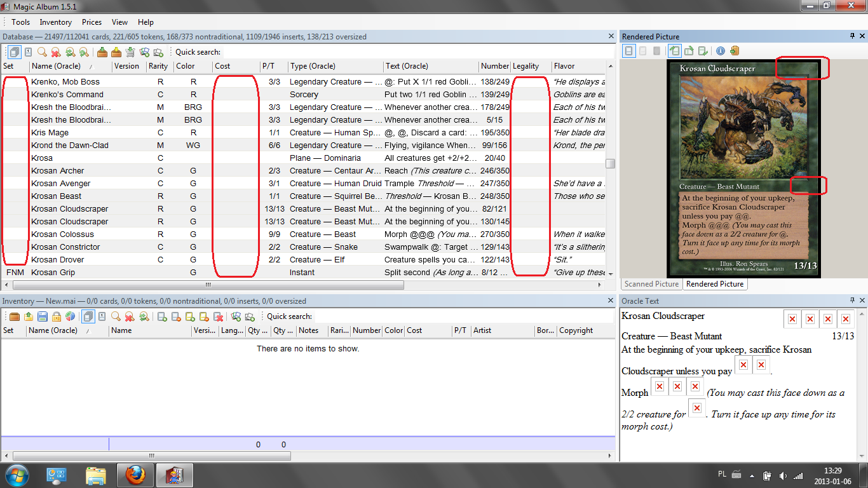The image size is (868, 488).
Task: Click the clear filter icon in Database toolbar
Action: coord(56,52)
